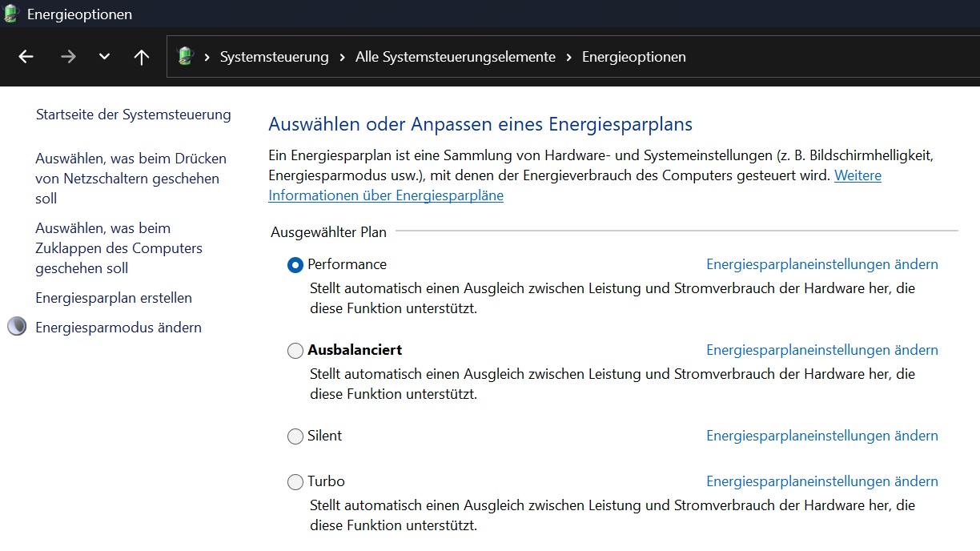
Task: Expand chevron before Systemsteuerung in address bar
Action: click(x=207, y=57)
